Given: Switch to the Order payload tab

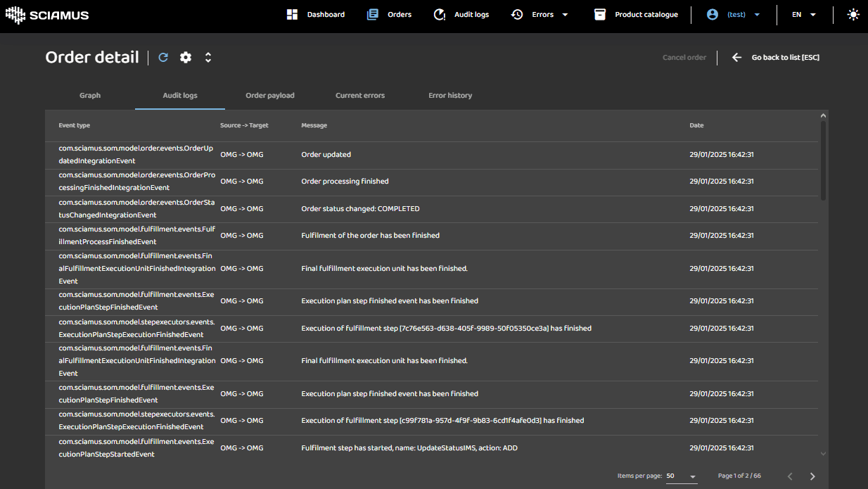Looking at the screenshot, I should pyautogui.click(x=270, y=96).
